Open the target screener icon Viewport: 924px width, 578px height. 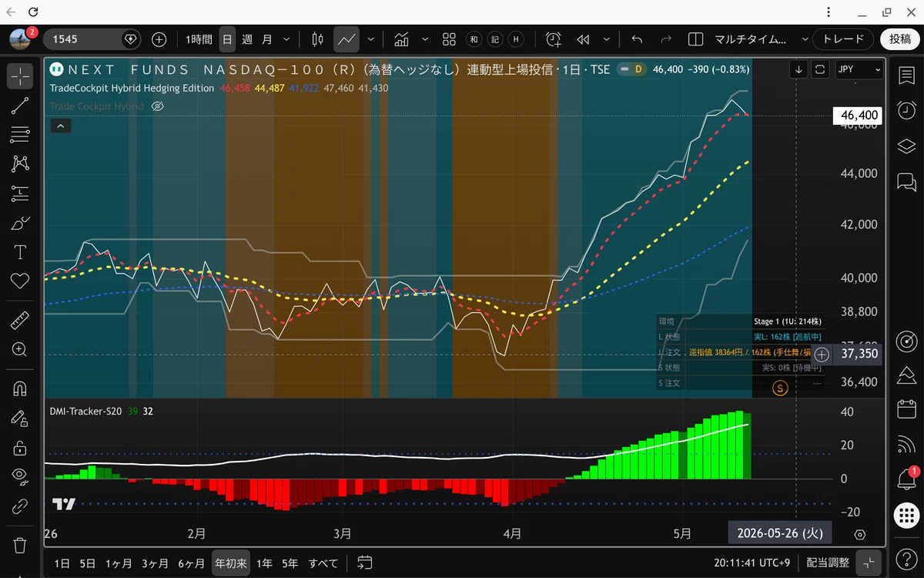906,341
